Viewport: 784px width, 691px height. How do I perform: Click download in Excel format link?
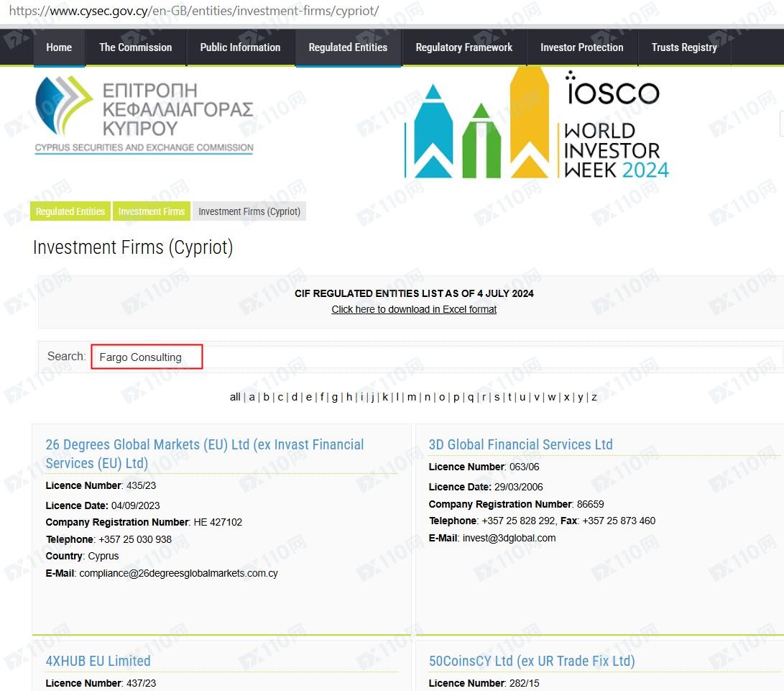(414, 309)
